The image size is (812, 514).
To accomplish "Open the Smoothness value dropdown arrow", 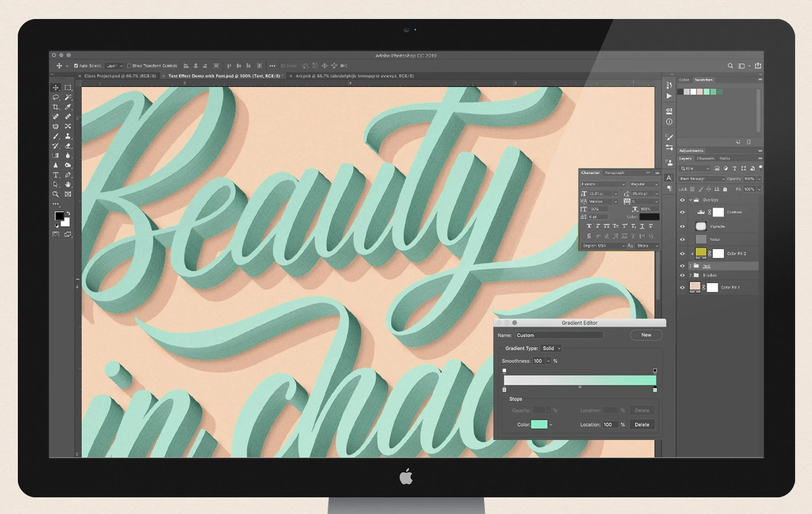I will click(548, 361).
